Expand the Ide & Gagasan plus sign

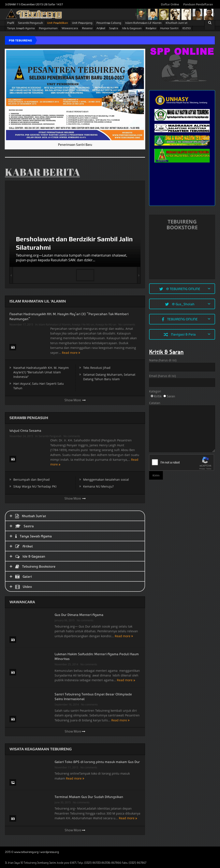11,556
